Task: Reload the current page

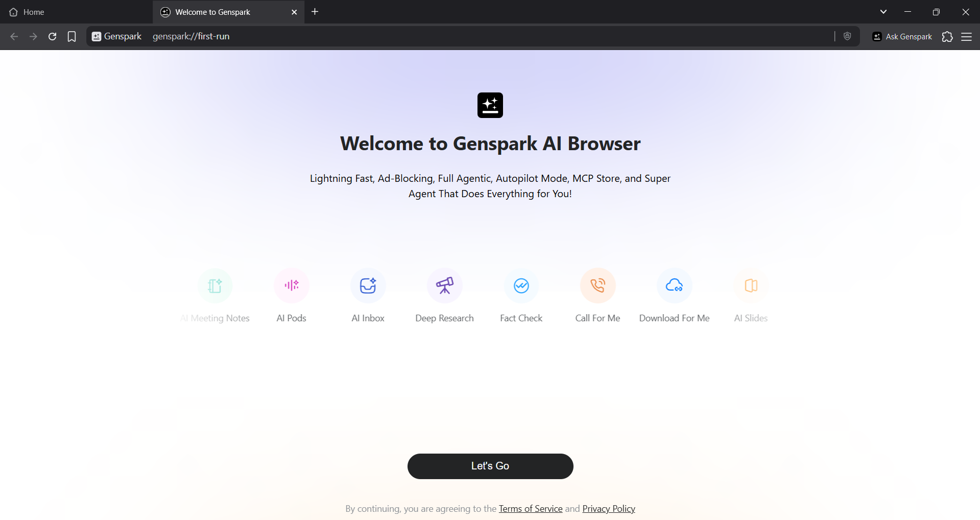Action: (x=52, y=36)
